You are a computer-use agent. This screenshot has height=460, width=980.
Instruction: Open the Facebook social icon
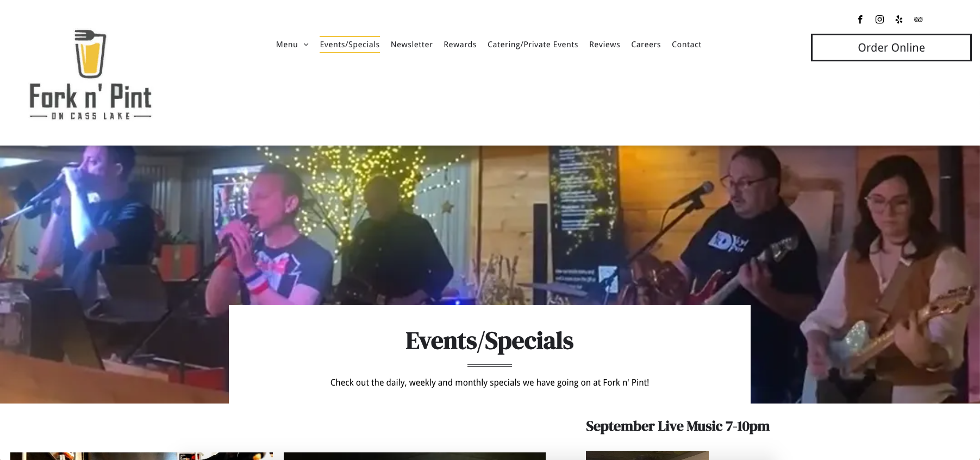(860, 20)
